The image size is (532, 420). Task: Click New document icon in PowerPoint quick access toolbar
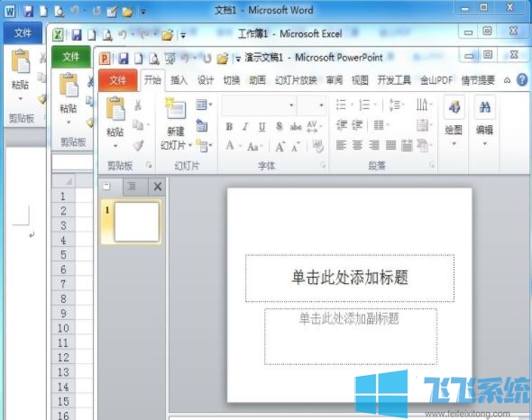139,59
